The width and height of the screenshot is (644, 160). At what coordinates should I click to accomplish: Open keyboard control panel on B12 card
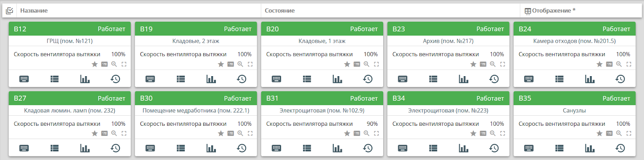(x=24, y=79)
